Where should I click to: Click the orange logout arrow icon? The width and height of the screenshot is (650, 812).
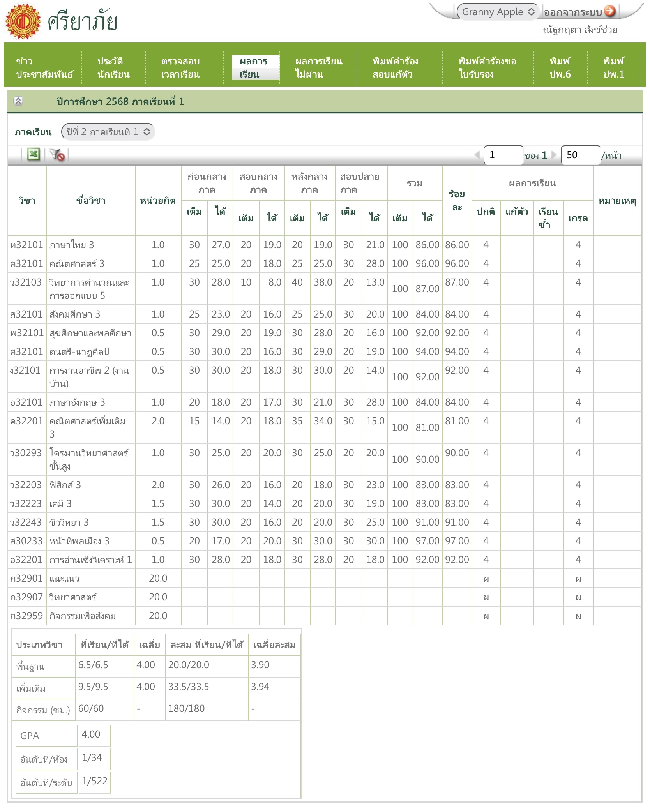pyautogui.click(x=610, y=11)
